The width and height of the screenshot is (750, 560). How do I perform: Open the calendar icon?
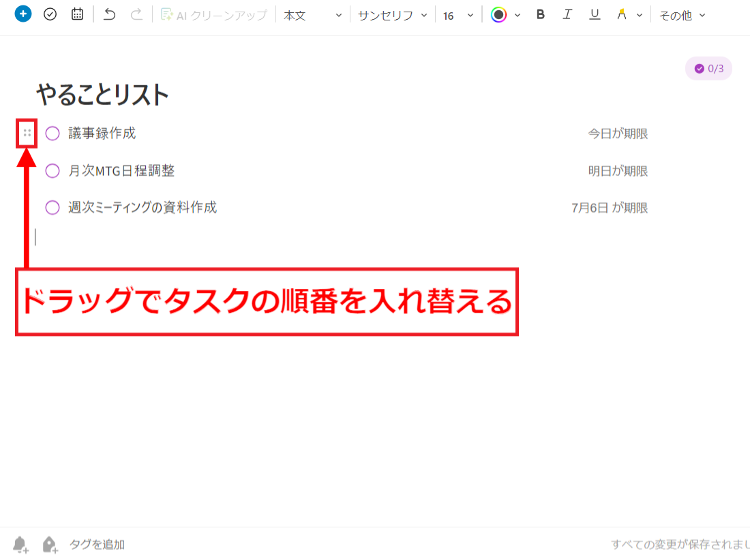point(77,14)
